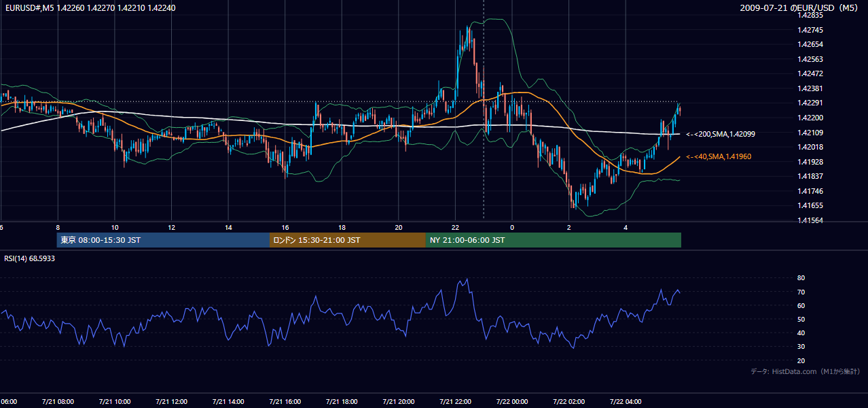
Task: Click the 7/22 00:00 time axis label
Action: coord(512,402)
